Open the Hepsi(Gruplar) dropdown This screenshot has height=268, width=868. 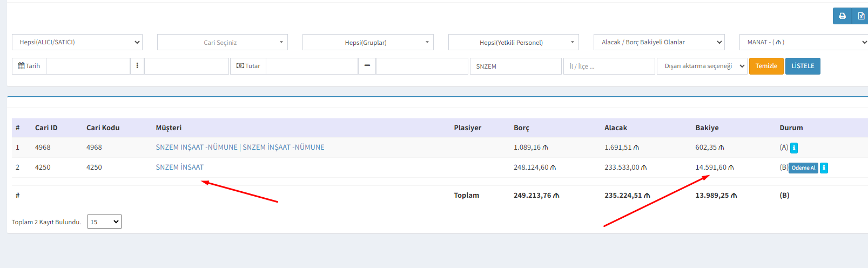click(368, 42)
